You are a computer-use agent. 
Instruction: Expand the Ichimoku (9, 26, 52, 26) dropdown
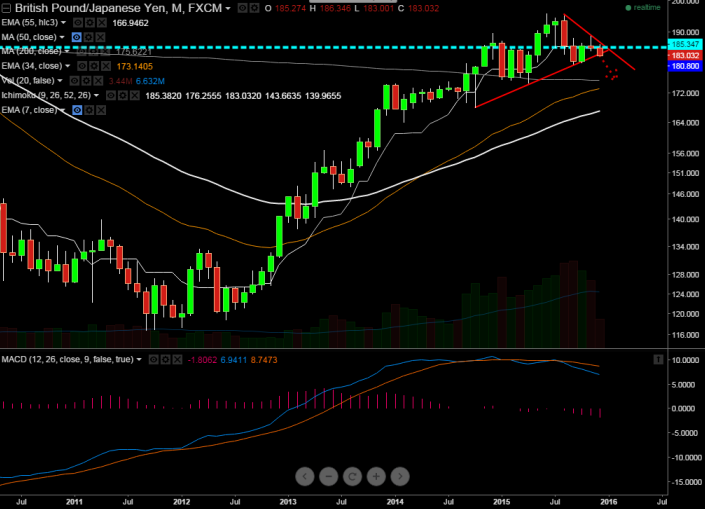pos(96,95)
